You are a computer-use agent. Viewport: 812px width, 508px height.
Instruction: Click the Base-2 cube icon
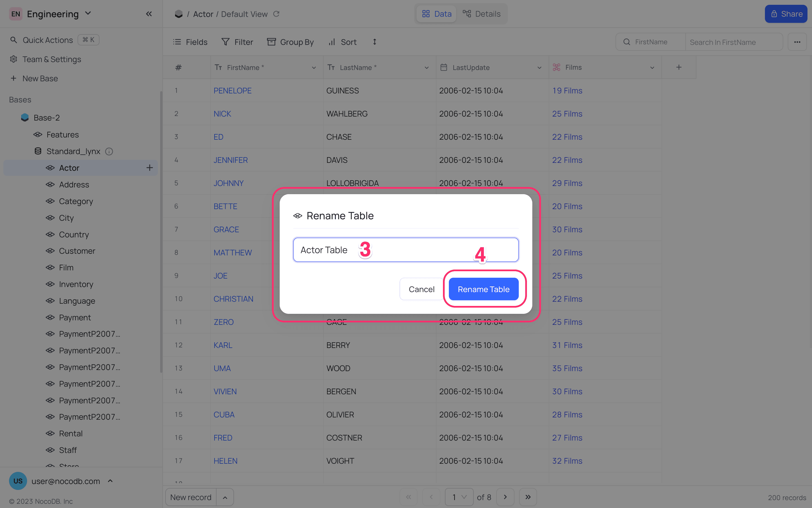25,118
